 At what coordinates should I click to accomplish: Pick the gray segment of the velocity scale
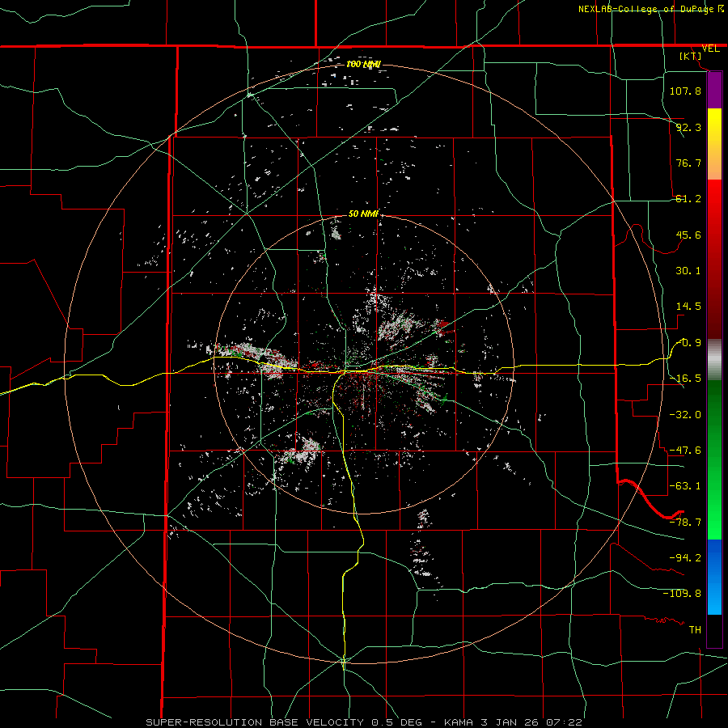[x=714, y=360]
